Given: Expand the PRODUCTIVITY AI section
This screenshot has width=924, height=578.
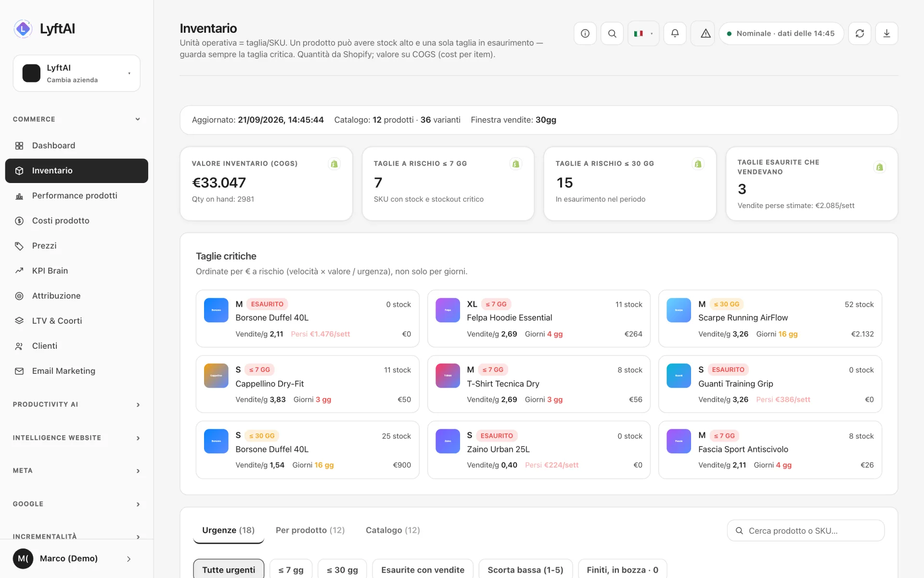Looking at the screenshot, I should [x=77, y=405].
